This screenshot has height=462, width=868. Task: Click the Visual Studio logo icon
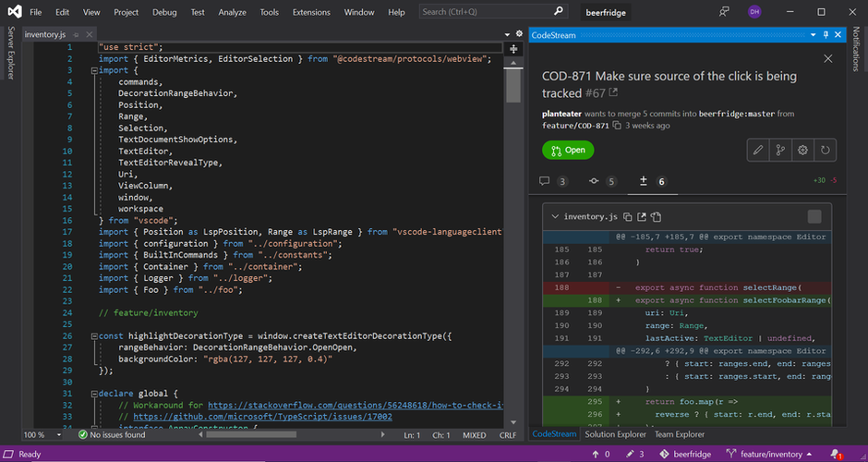click(15, 12)
